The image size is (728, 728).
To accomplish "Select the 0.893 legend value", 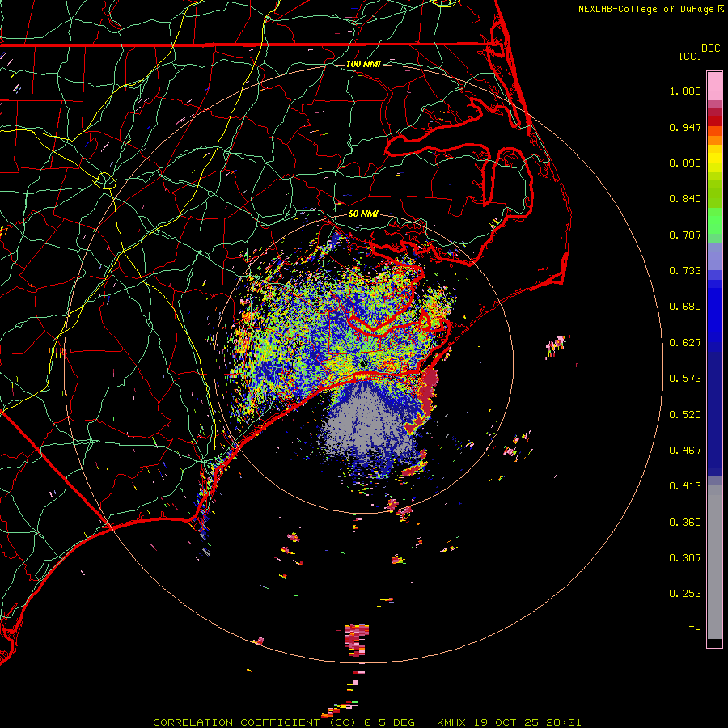I will point(685,163).
